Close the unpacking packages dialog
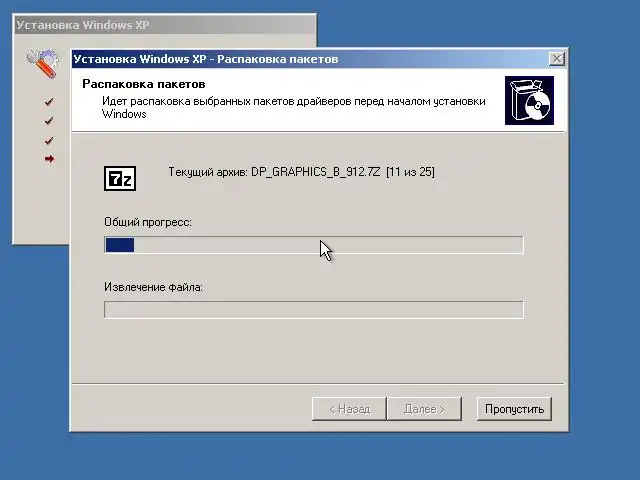Screen dimensions: 640x480 (x=557, y=59)
